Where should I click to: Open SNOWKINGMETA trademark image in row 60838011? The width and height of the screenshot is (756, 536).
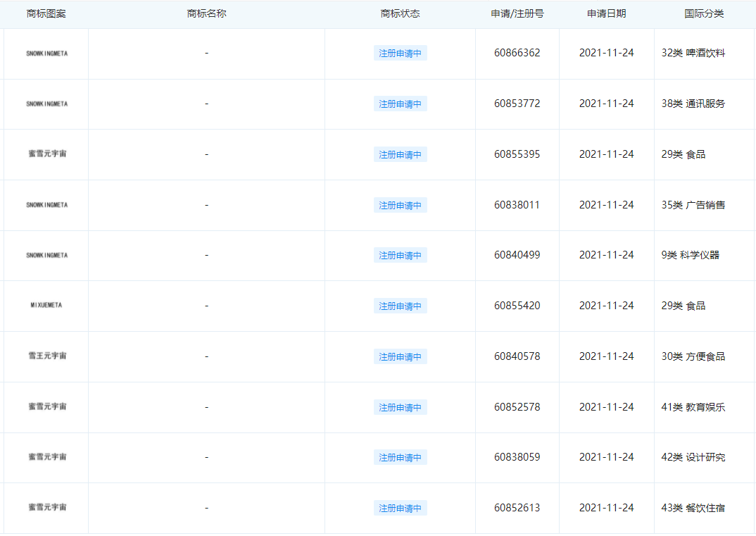46,205
